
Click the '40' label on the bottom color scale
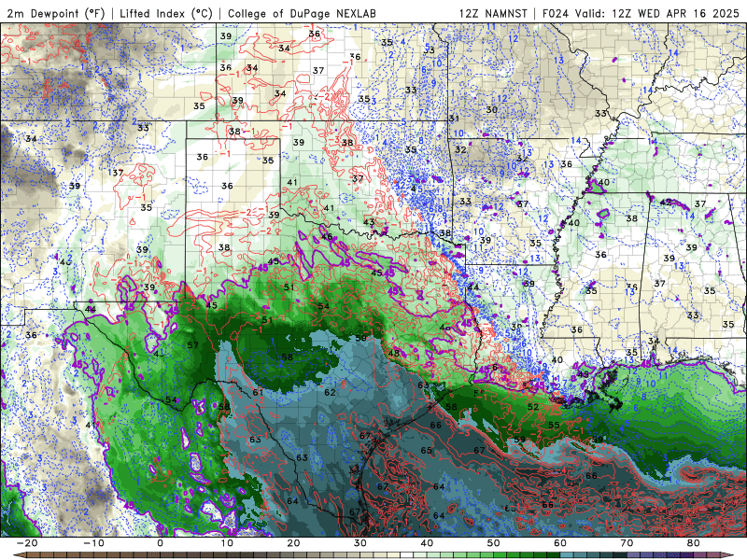click(427, 543)
